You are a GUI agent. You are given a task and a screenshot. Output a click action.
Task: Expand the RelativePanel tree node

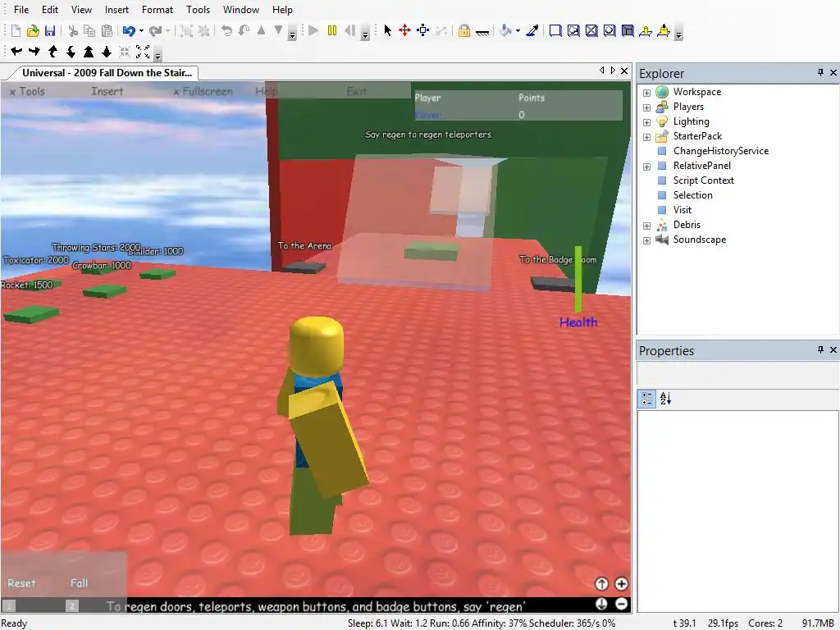[646, 167]
